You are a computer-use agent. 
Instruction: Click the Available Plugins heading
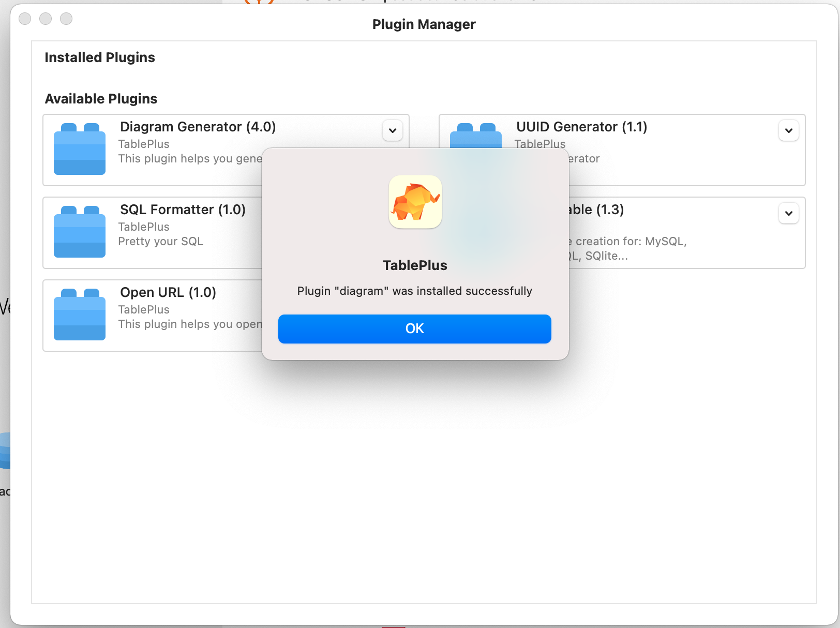pyautogui.click(x=101, y=99)
